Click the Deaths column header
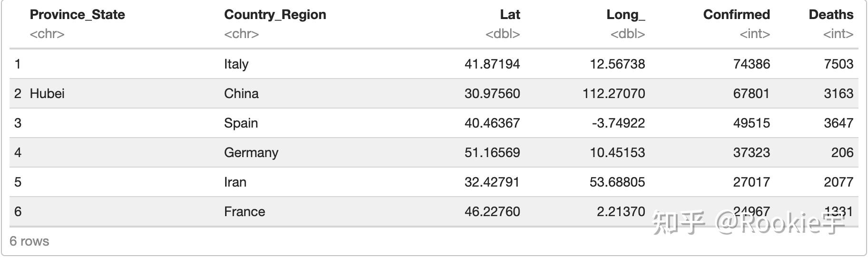868x258 pixels. [x=830, y=15]
